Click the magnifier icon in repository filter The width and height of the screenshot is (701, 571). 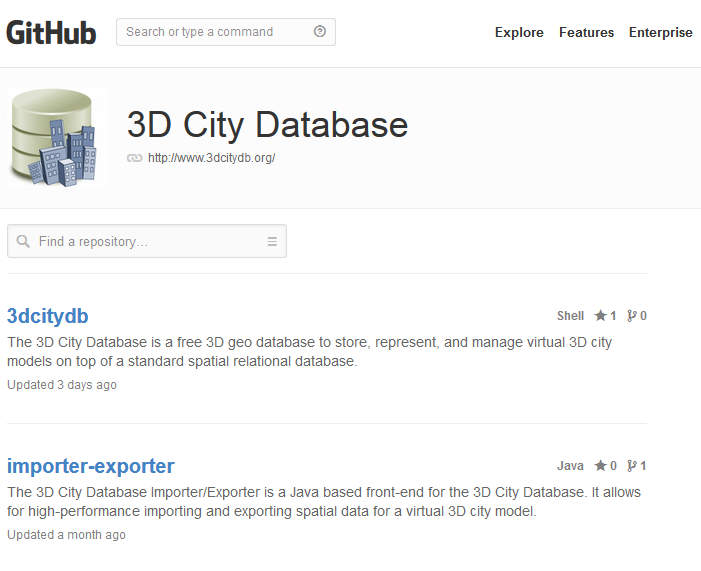coord(23,241)
